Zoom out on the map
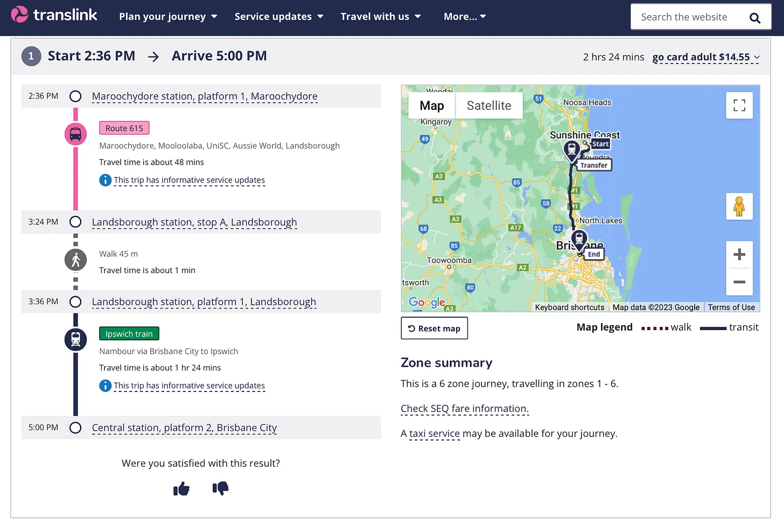The image size is (784, 532). [x=739, y=282]
